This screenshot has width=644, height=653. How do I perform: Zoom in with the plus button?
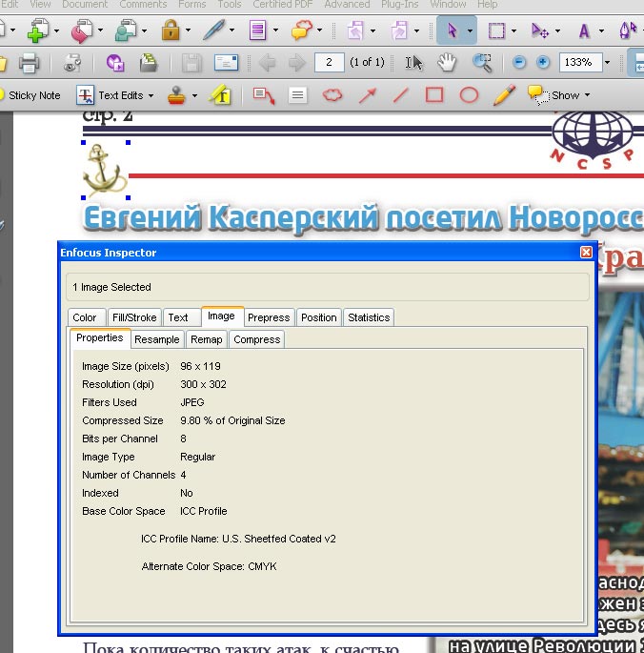[x=542, y=63]
